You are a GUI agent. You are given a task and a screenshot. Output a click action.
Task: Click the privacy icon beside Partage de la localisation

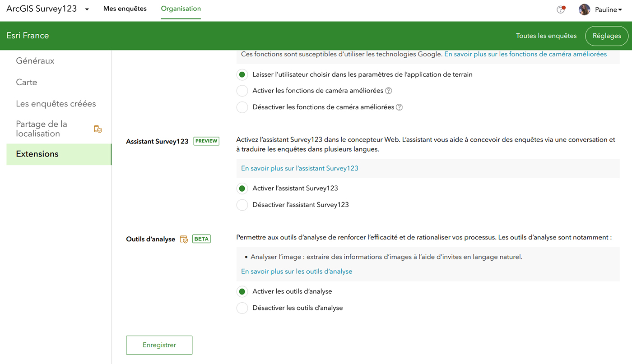tap(98, 129)
